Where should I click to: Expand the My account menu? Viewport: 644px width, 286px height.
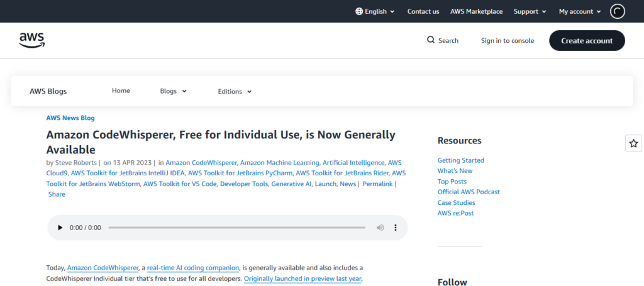coord(579,11)
